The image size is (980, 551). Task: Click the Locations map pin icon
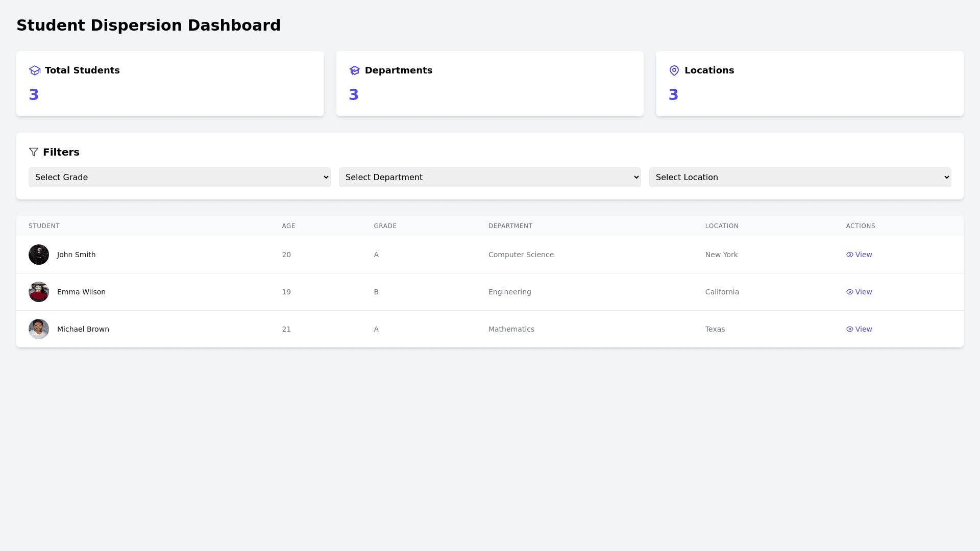pyautogui.click(x=674, y=70)
